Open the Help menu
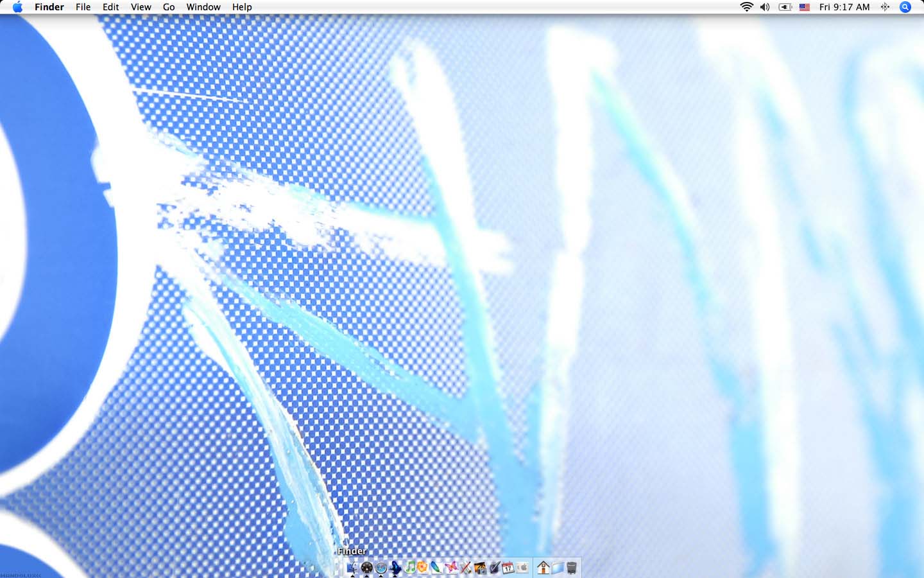Image resolution: width=924 pixels, height=578 pixels. point(242,7)
